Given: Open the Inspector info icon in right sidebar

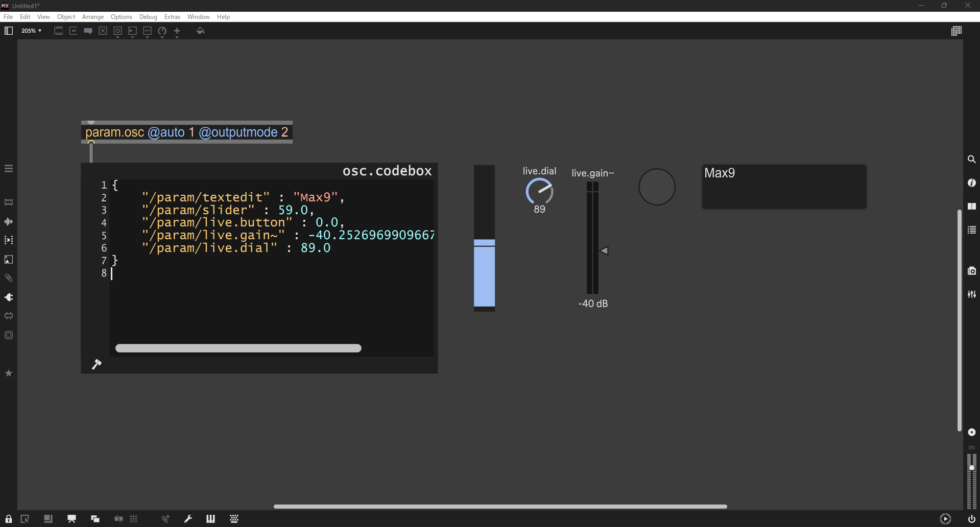Looking at the screenshot, I should pos(971,183).
